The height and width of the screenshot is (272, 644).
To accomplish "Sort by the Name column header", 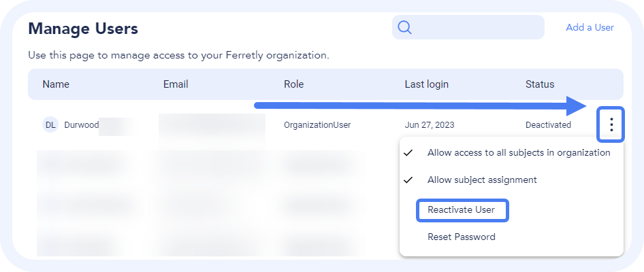I will click(x=56, y=85).
